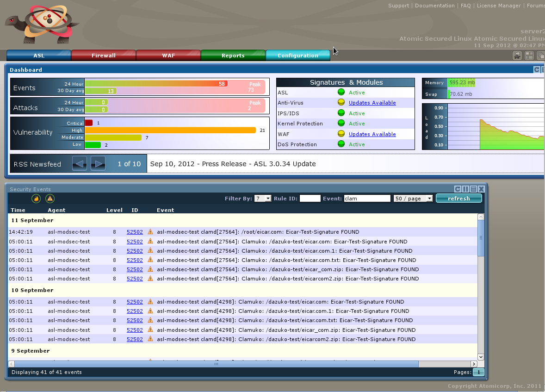This screenshot has width=545, height=392.
Task: Click the events list scroll up arrow
Action: tap(481, 217)
